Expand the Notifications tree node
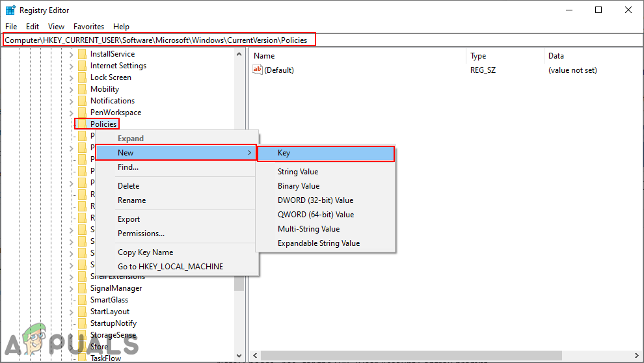The image size is (644, 363). (x=72, y=101)
